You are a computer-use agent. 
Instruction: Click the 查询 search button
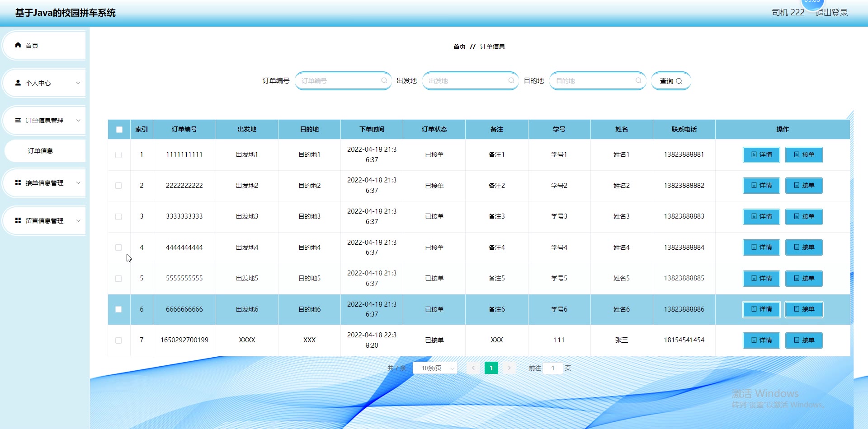point(670,81)
